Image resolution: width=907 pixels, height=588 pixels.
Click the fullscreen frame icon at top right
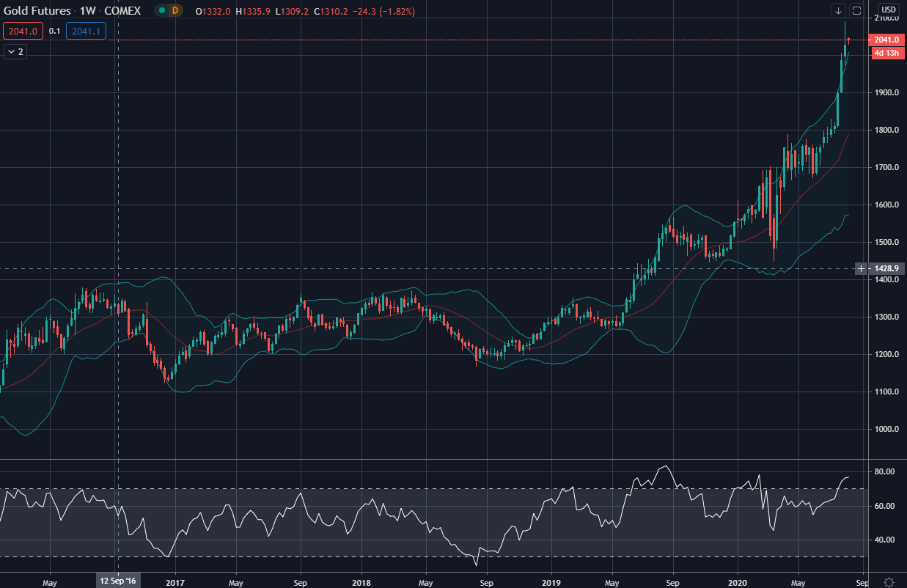856,10
